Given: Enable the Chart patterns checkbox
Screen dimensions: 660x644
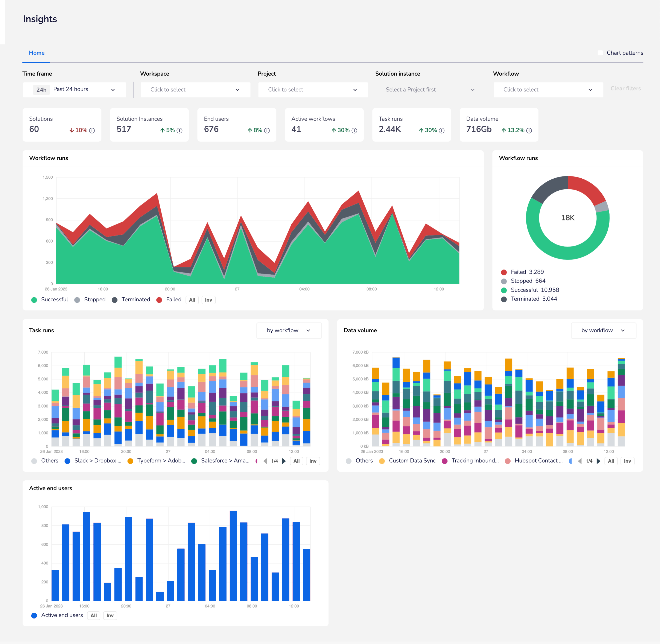Looking at the screenshot, I should tap(600, 53).
